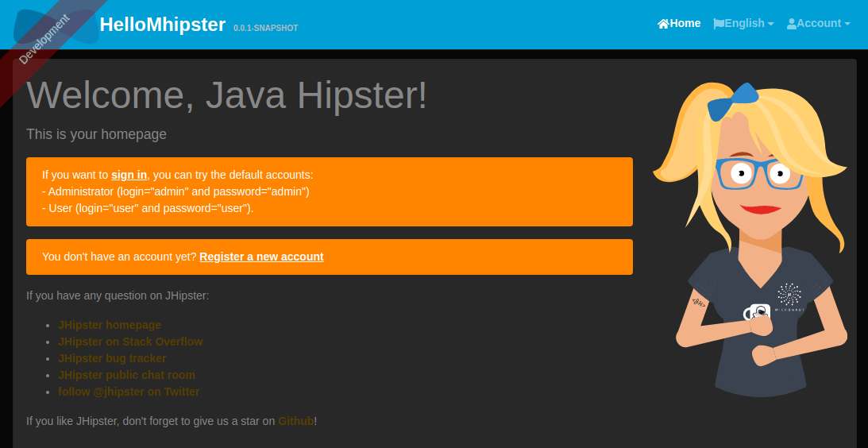Click the user icon beside Account
The image size is (868, 448).
coord(792,24)
